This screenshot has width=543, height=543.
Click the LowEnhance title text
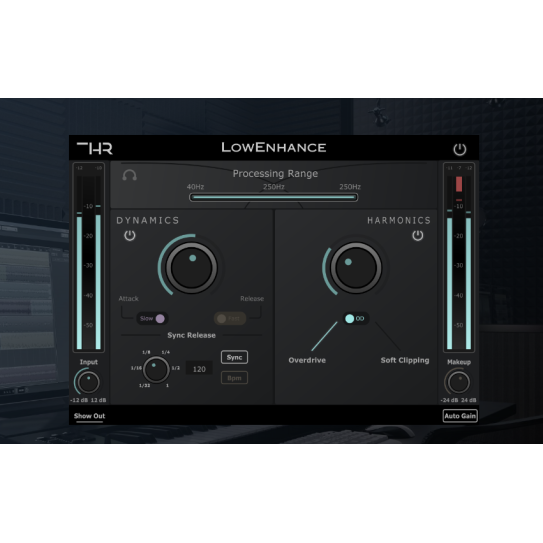point(274,148)
